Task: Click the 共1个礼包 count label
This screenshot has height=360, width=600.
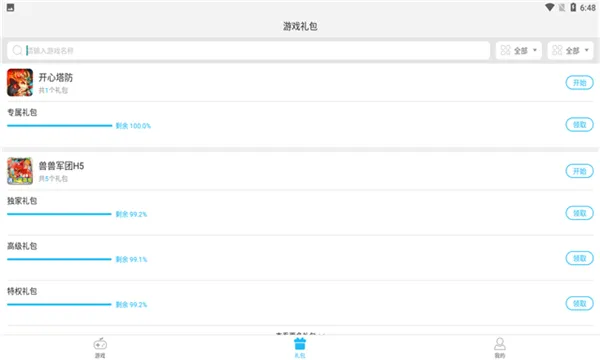Action: [53, 90]
